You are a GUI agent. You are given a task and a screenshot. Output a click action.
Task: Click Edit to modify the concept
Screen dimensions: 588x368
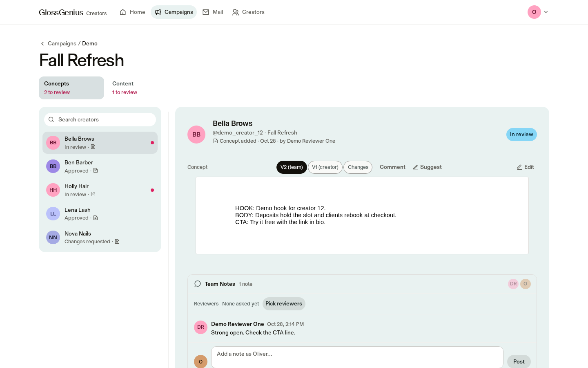(526, 167)
